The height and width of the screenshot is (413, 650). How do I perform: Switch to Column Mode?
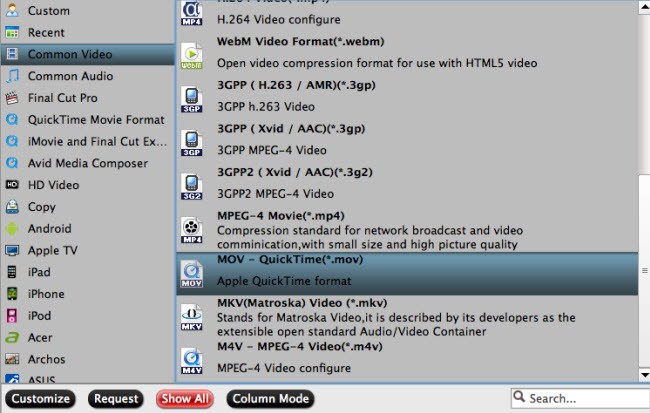[x=270, y=399]
